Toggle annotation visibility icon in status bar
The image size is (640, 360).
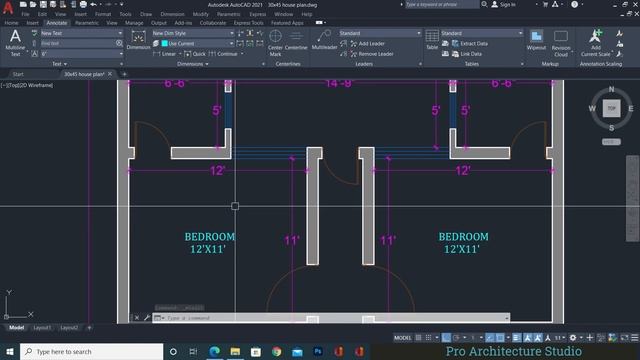528,338
